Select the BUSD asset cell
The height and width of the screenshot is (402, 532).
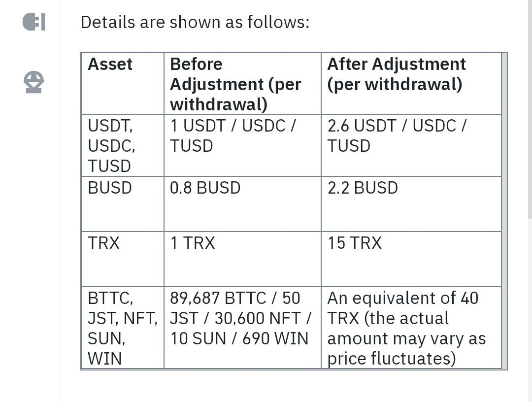click(x=123, y=204)
